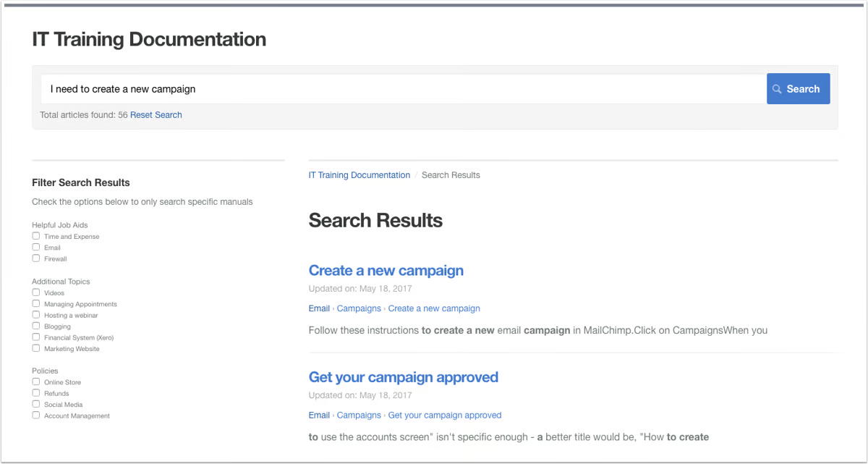Click the 'Check the options below' helper text
The width and height of the screenshot is (868, 464).
point(142,202)
